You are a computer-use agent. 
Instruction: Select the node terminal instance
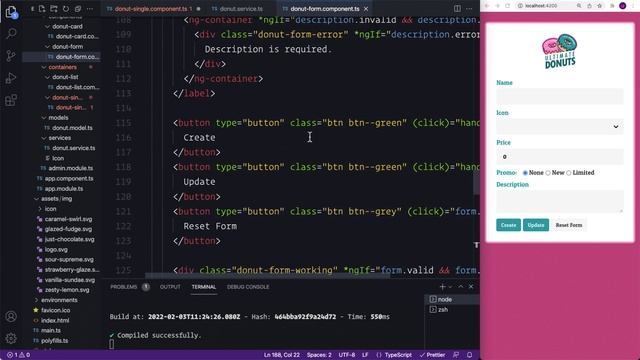click(x=452, y=299)
